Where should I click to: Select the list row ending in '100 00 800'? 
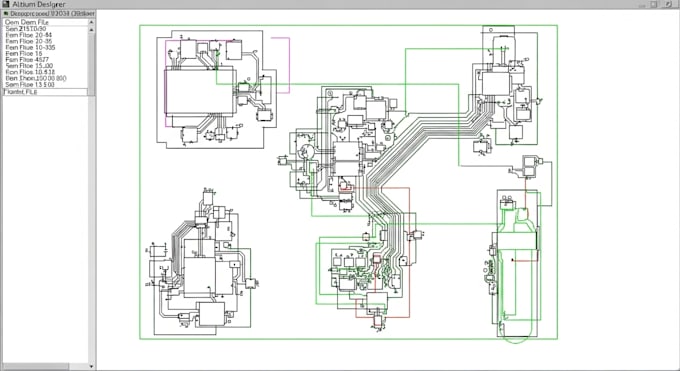[x=45, y=79]
